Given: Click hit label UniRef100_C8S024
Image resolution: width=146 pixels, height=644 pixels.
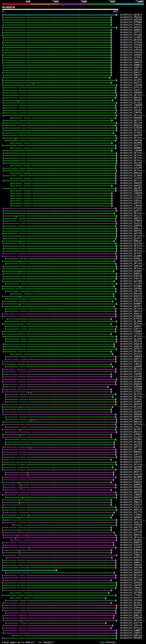Looking at the screenshot, I should tap(131, 625).
